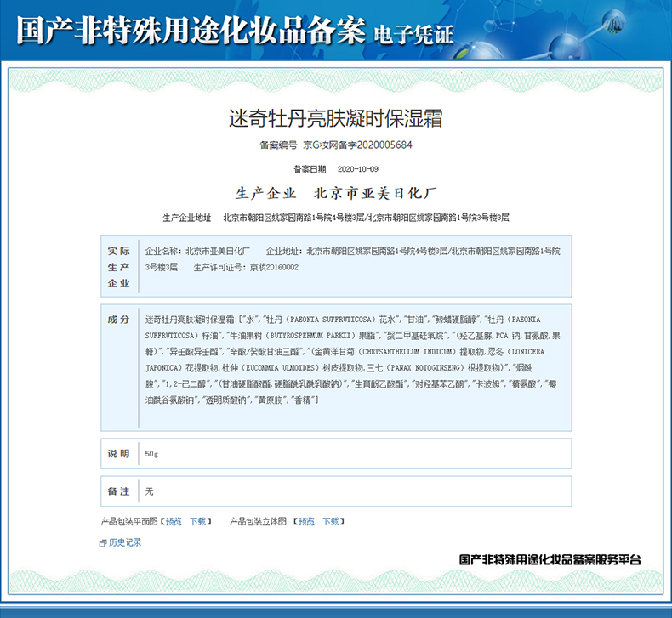Open the 历史记录 link

[125, 542]
